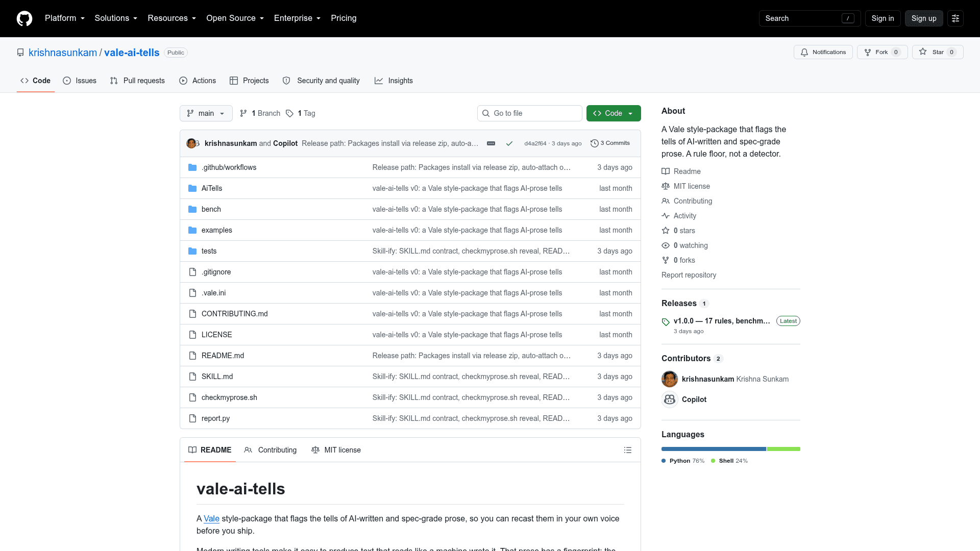Open the Vale link in README text

[x=211, y=518]
